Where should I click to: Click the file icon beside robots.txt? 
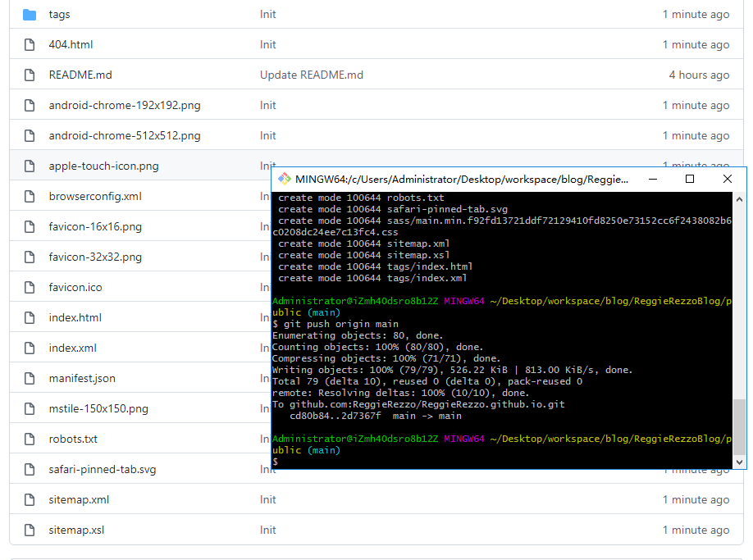click(x=30, y=439)
